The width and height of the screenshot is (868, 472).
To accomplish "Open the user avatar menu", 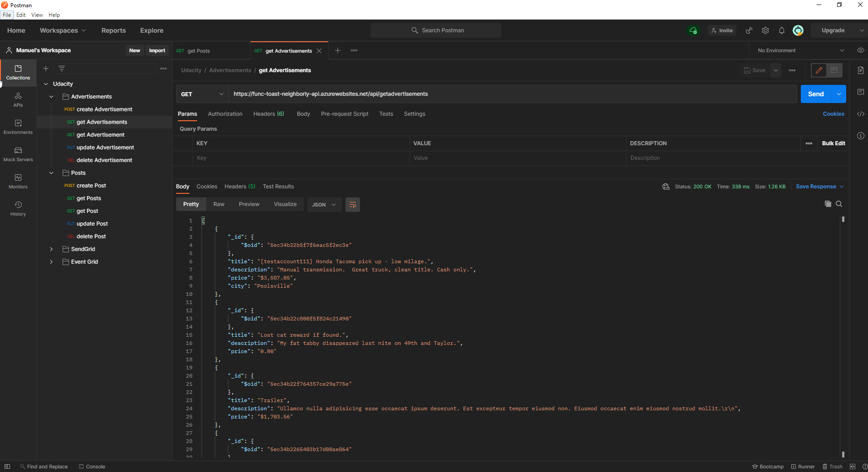I will click(798, 30).
